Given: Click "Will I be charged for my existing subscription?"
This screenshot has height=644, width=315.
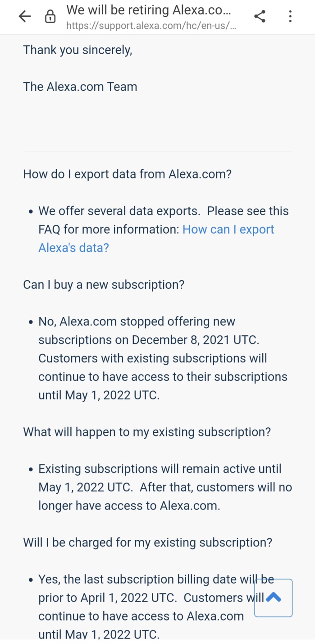Looking at the screenshot, I should [148, 542].
